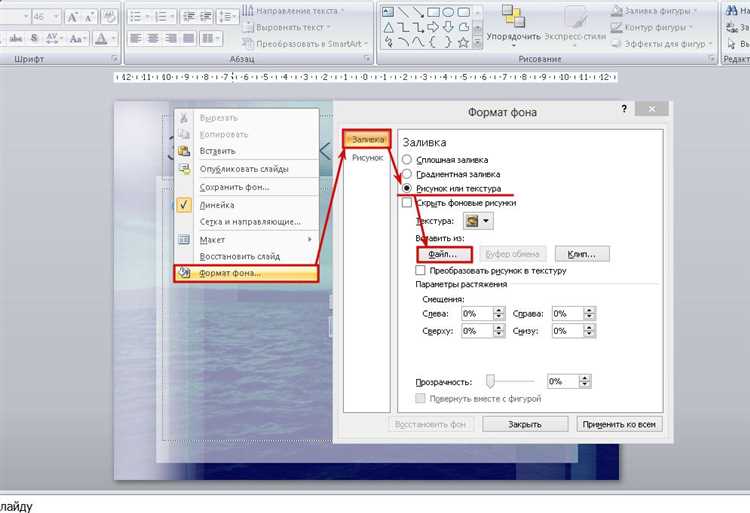750x513 pixels.
Task: Open the Макет submenu
Action: (x=246, y=240)
